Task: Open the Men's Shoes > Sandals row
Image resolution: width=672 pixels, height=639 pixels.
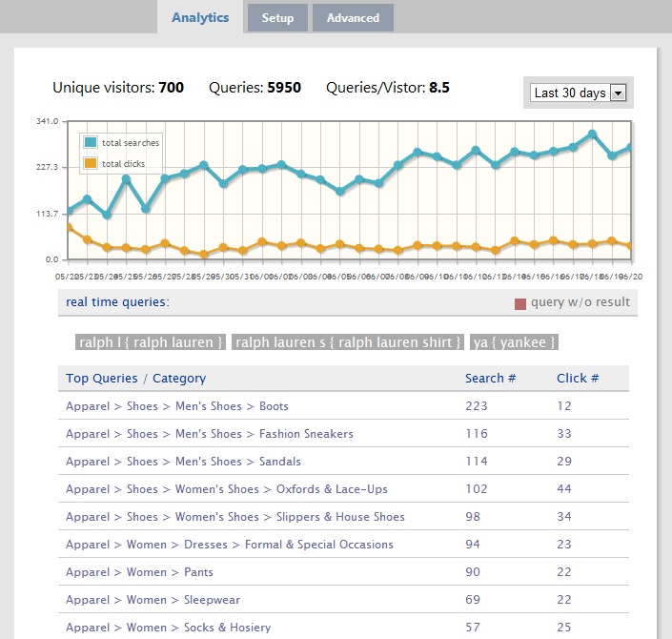Action: (x=343, y=461)
